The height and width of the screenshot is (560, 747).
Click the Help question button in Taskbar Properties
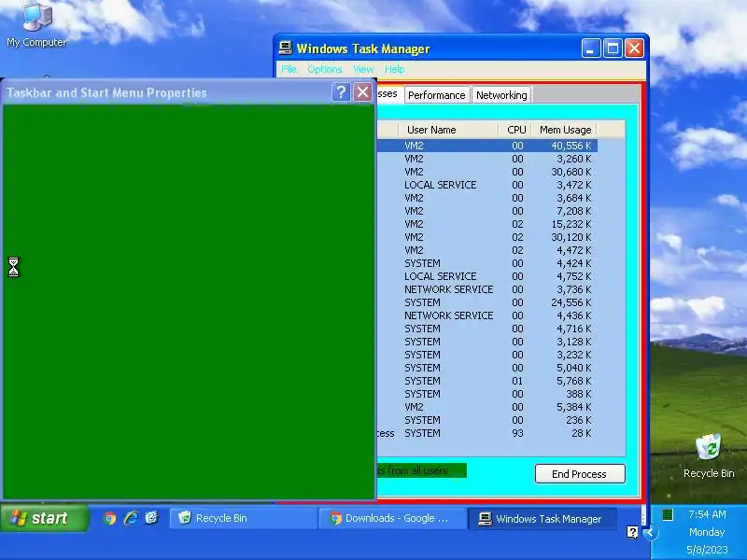point(341,92)
